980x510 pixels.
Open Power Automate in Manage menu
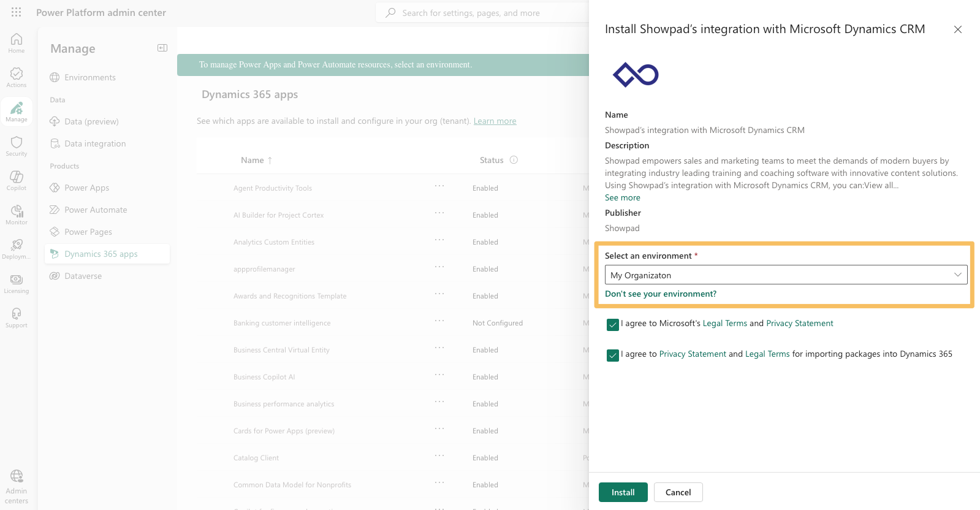click(x=96, y=210)
